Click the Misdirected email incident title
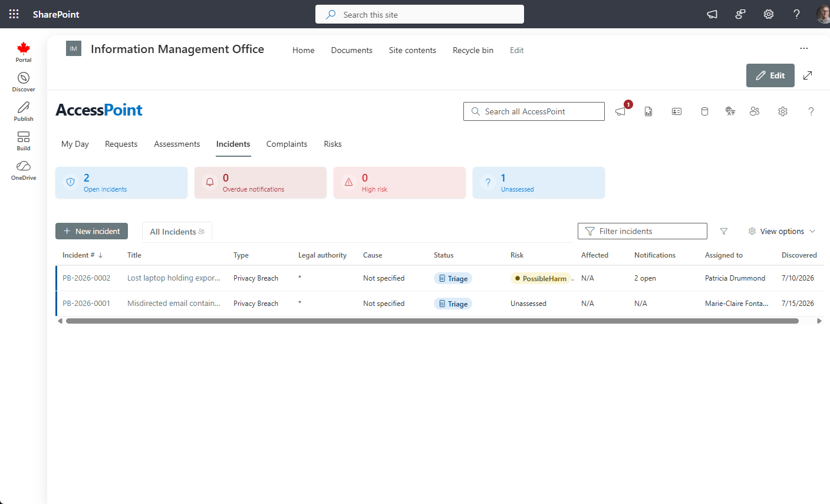Image resolution: width=830 pixels, height=504 pixels. pyautogui.click(x=174, y=304)
